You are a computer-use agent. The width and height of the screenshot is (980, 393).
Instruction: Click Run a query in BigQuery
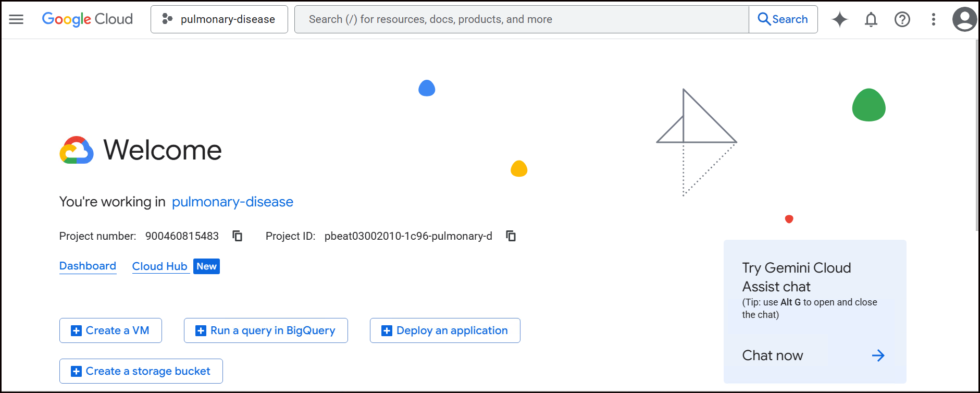266,330
